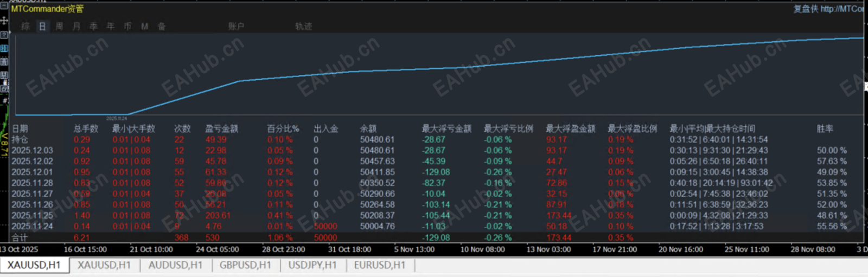Click the 胜率 column header
868x277 pixels.
pos(825,128)
